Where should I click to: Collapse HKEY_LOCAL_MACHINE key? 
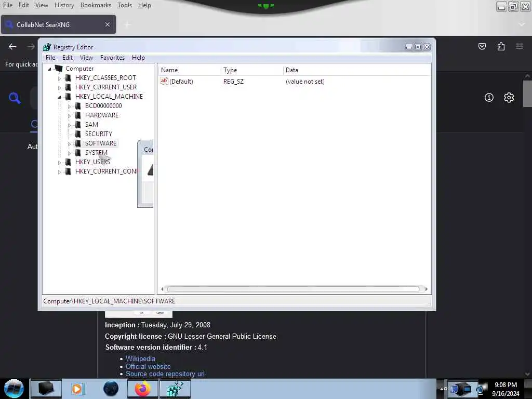click(x=59, y=97)
